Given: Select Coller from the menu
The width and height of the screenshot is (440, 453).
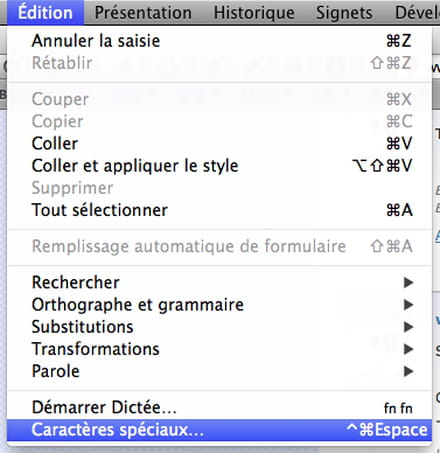Looking at the screenshot, I should pos(219,143).
